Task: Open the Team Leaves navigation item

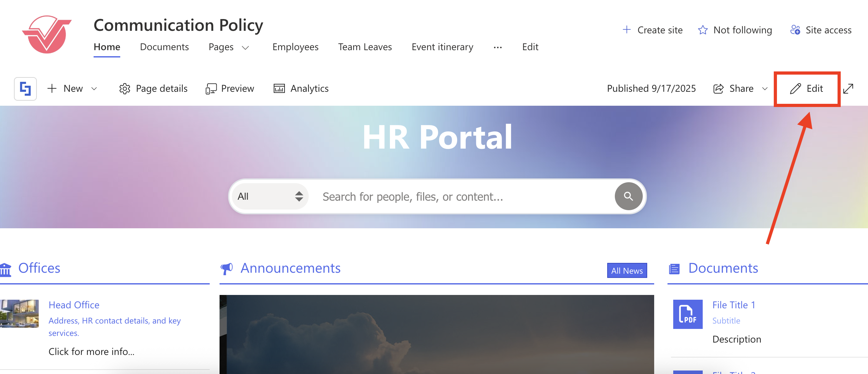Action: point(365,47)
